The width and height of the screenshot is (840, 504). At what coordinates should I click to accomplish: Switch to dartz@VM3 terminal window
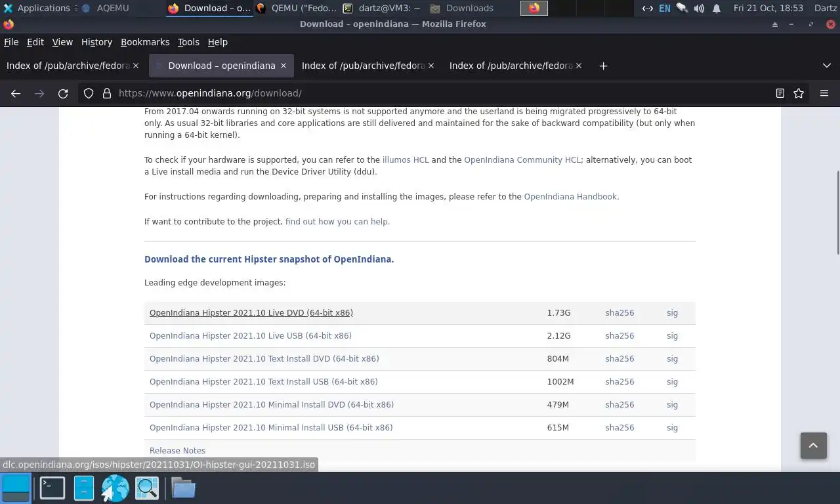tap(382, 8)
